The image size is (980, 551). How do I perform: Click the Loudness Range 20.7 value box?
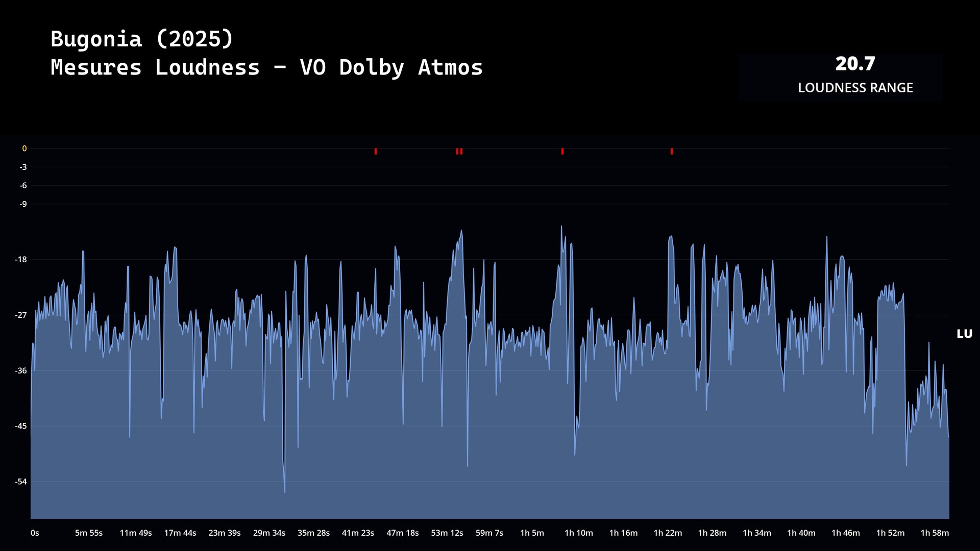pyautogui.click(x=855, y=64)
